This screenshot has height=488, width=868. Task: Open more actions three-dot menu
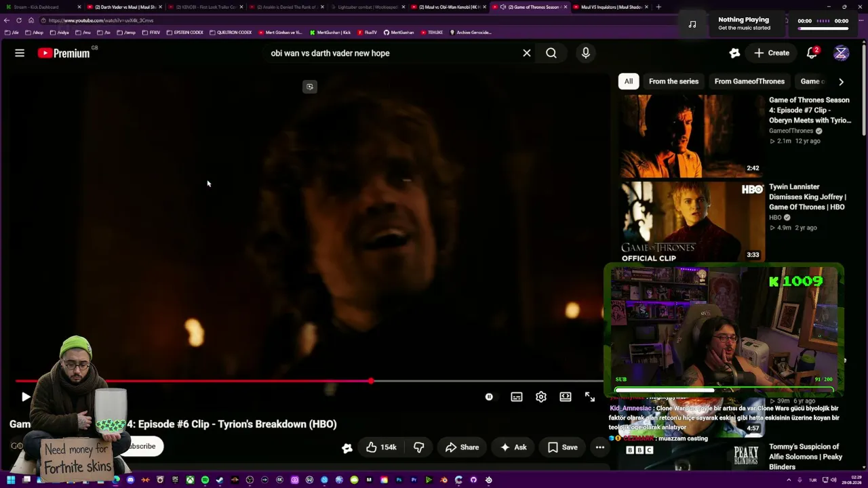point(600,447)
